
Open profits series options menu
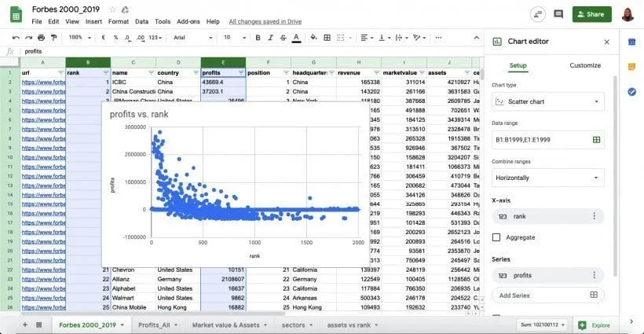click(x=594, y=275)
